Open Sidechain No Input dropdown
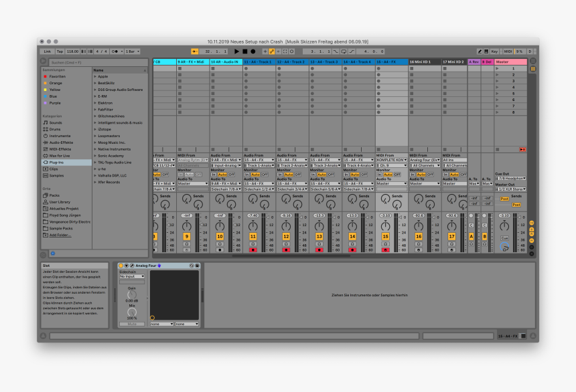The width and height of the screenshot is (576, 392). click(x=132, y=276)
